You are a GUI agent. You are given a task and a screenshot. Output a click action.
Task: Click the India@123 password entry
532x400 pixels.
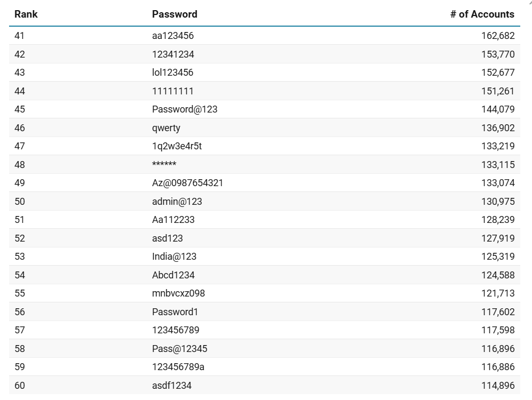point(174,257)
